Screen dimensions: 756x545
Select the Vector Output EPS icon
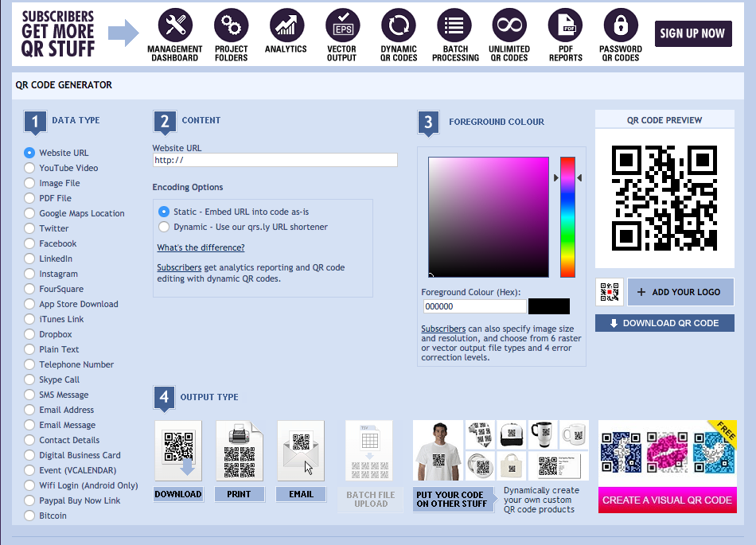point(342,25)
